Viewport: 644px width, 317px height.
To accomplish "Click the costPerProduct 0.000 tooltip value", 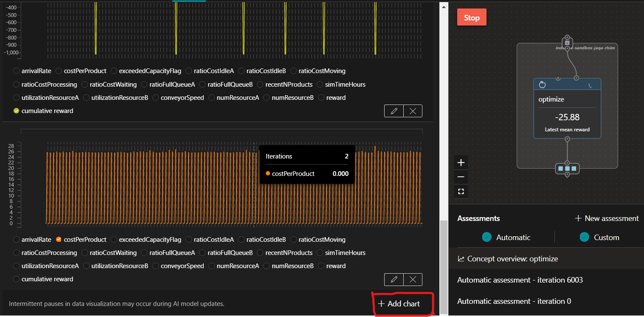I will [x=340, y=174].
